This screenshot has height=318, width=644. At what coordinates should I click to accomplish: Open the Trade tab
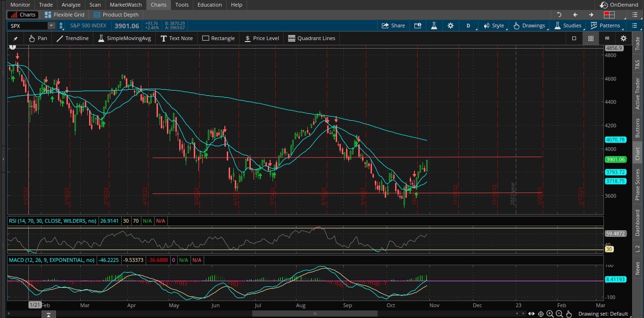pos(46,5)
